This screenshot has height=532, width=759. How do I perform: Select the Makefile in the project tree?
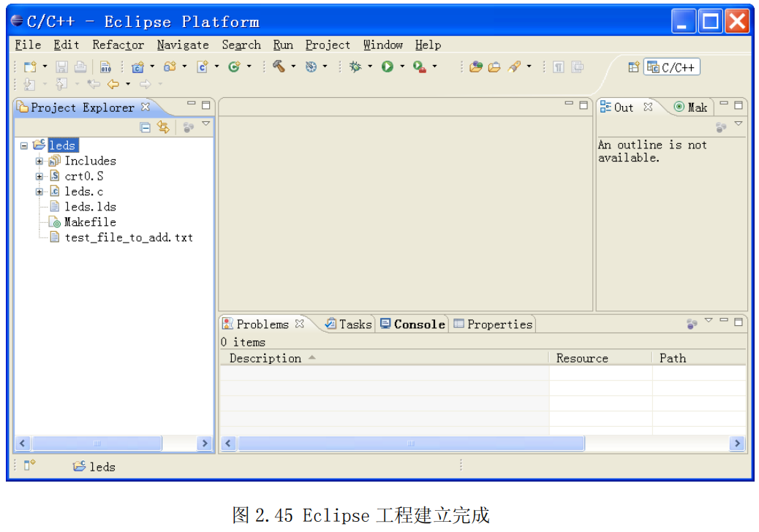coord(89,222)
